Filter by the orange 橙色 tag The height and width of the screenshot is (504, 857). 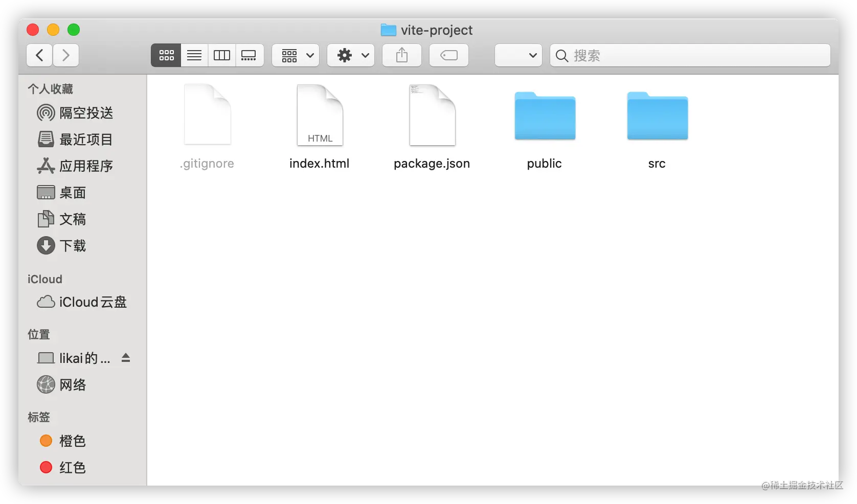click(x=62, y=441)
